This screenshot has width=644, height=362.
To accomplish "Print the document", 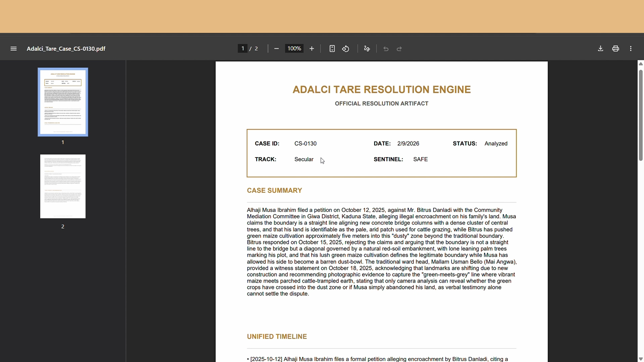I will point(615,49).
